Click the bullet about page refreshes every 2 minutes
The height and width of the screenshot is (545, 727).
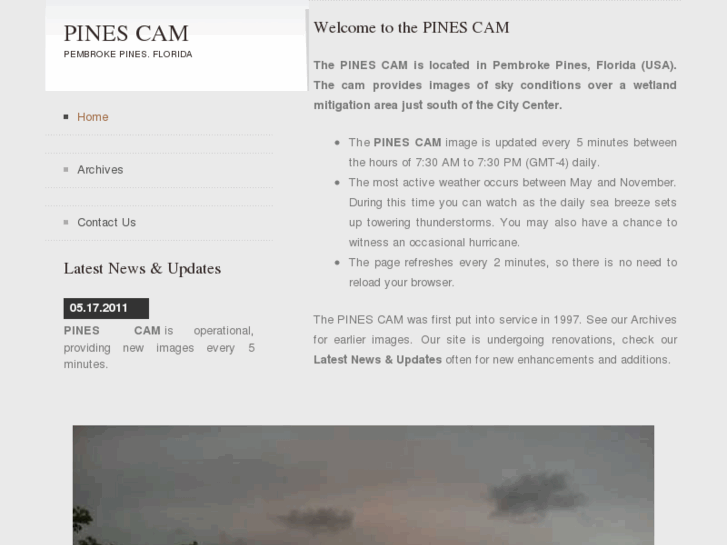512,272
